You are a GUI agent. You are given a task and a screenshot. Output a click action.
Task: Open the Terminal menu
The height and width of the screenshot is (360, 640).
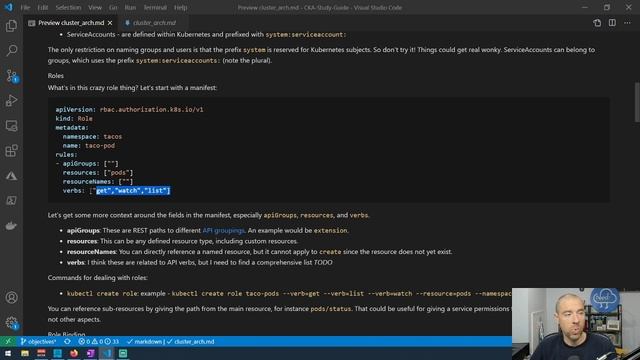click(155, 7)
